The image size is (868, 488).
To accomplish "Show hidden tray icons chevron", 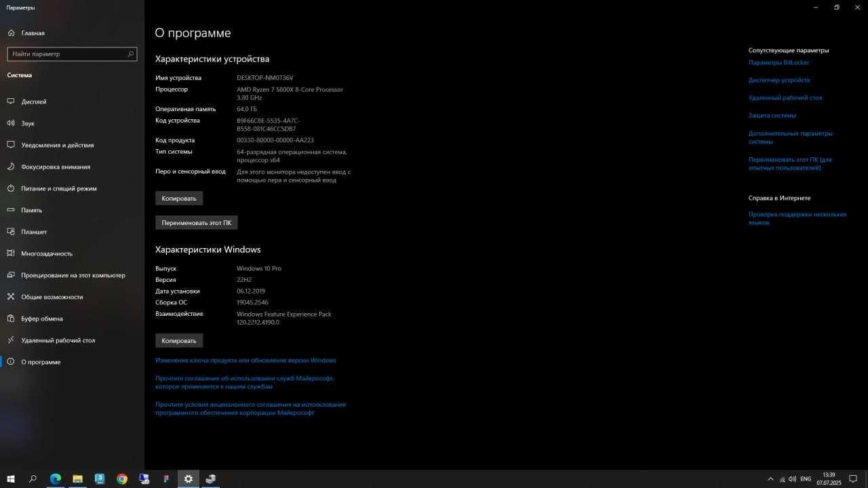I will tap(770, 479).
